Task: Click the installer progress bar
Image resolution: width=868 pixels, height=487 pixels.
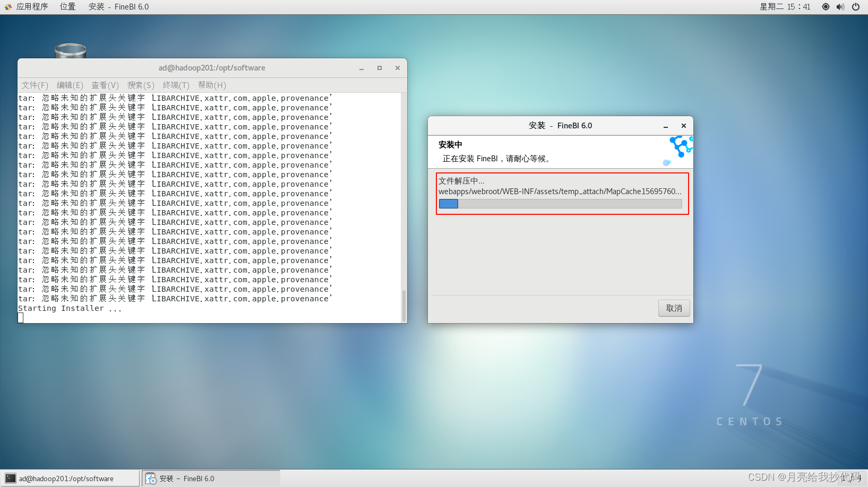Action: pyautogui.click(x=561, y=204)
